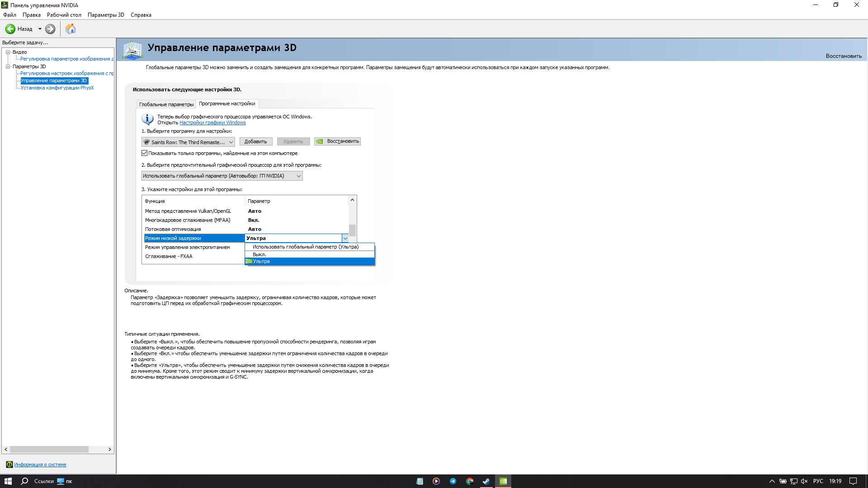Viewport: 868px width, 488px height.
Task: Click the green Back arrow icon
Action: 10,29
